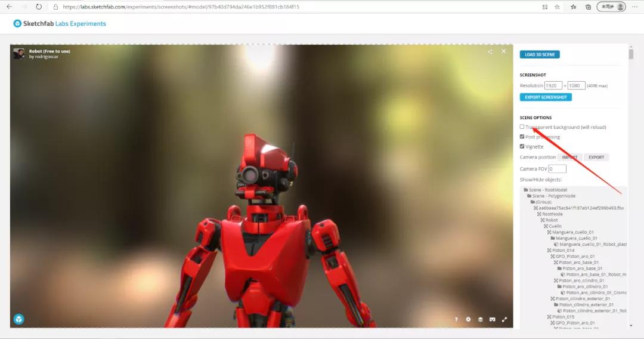Go back with the browser back arrow
The image size is (644, 339).
pos(9,7)
